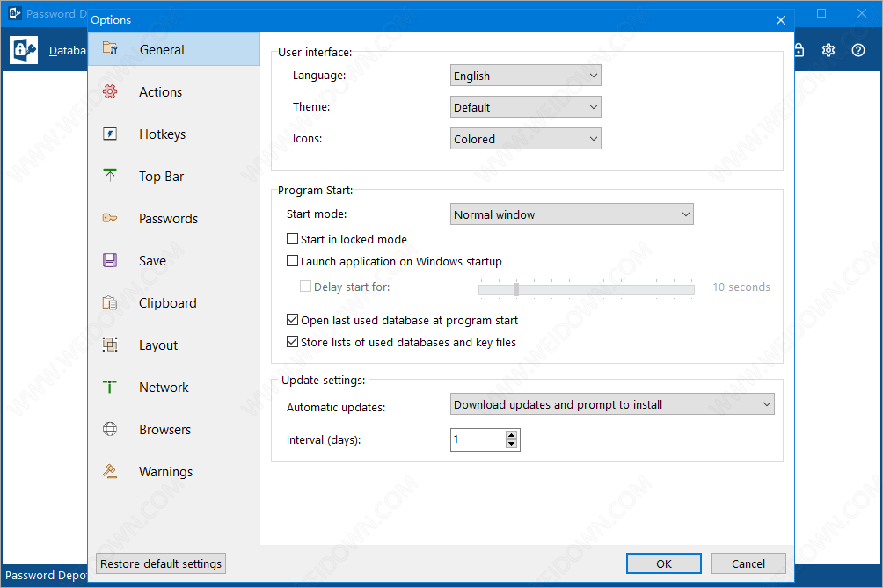Open the Network options page
Viewport: 883px width, 588px height.
[x=174, y=387]
